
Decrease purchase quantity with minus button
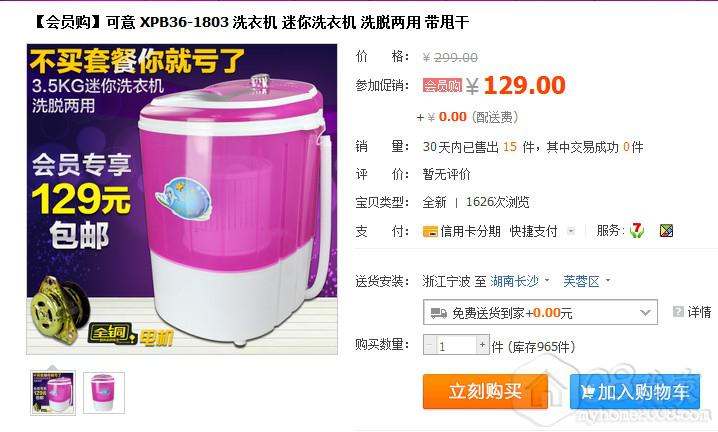tap(430, 345)
